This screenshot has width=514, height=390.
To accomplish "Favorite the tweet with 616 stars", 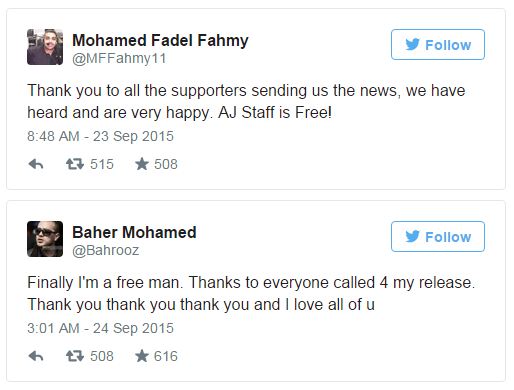I will pyautogui.click(x=142, y=356).
